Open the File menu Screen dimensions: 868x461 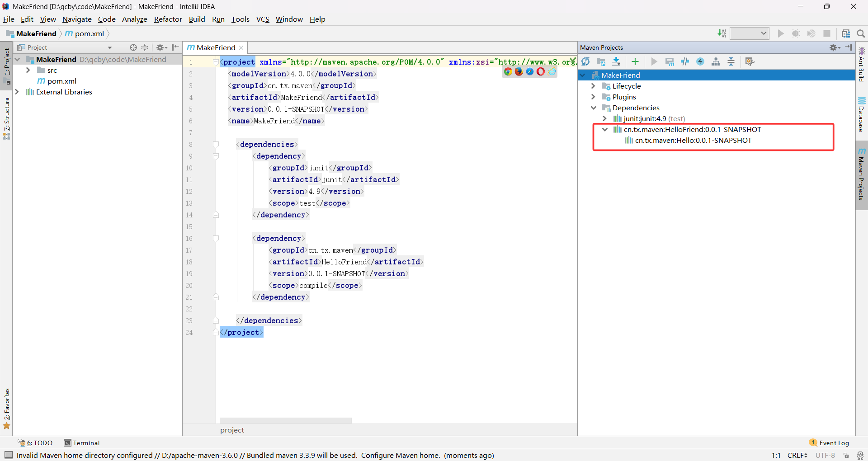pos(9,19)
